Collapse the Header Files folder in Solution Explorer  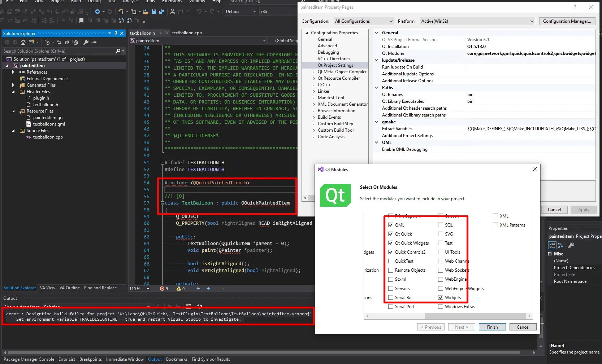tap(13, 92)
